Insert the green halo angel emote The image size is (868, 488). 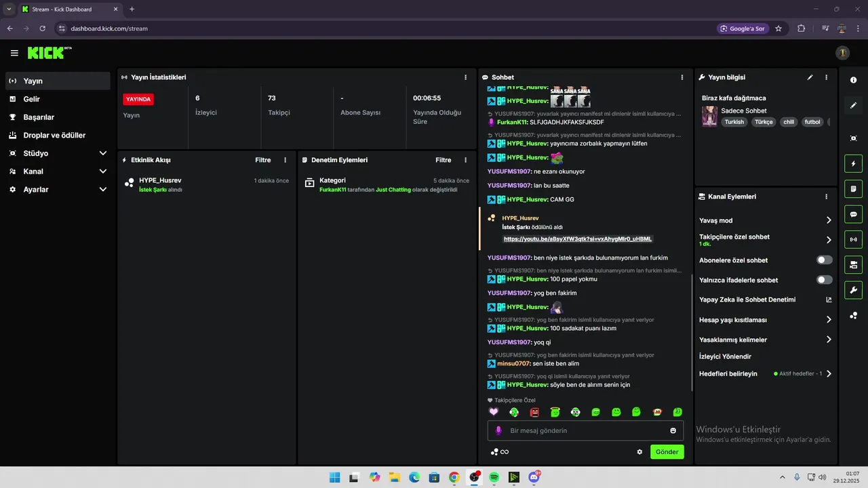click(x=555, y=411)
